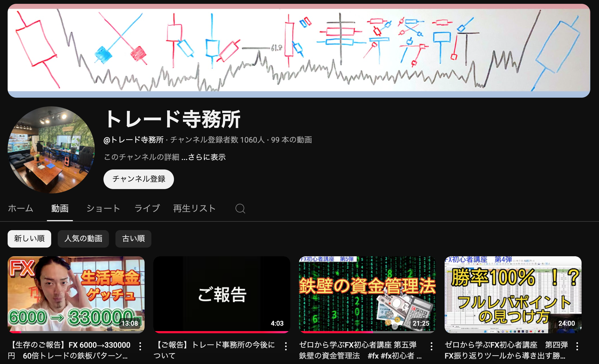This screenshot has width=599, height=364.
Task: Open three-dot menu for 第四弾 video
Action: [577, 346]
